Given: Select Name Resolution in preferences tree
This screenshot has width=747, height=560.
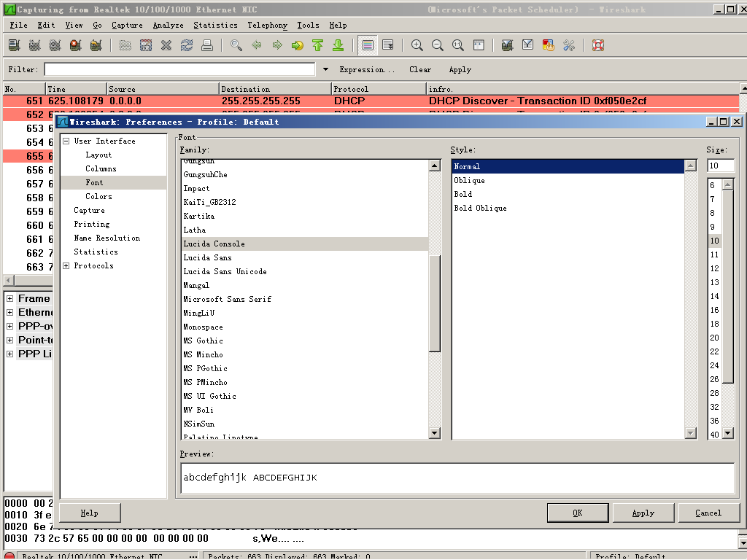Looking at the screenshot, I should (107, 238).
